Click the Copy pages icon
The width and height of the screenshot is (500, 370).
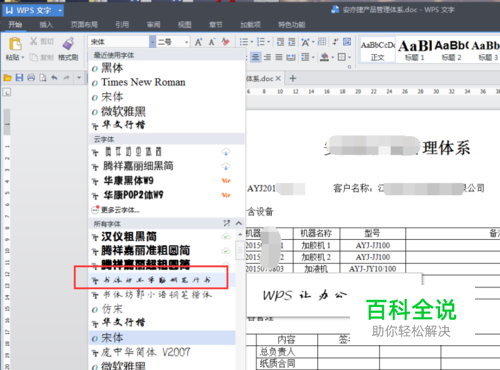pos(33,57)
